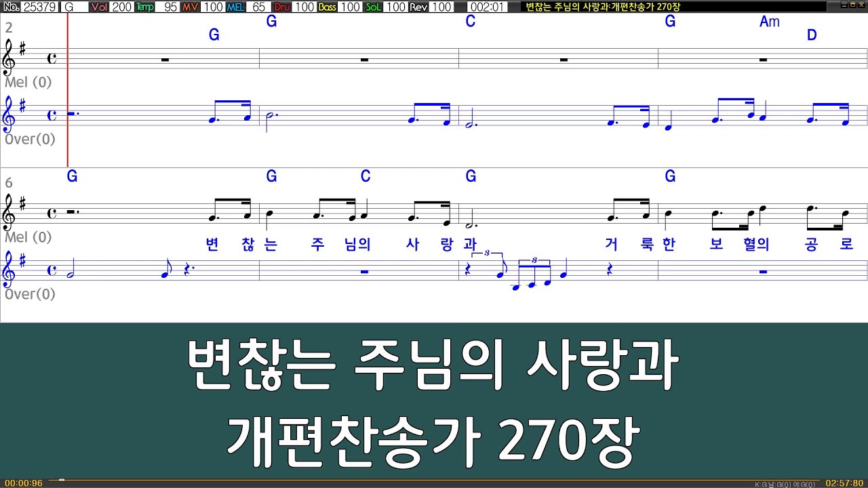
Task: Click the Dru drum volume 100
Action: tap(304, 7)
